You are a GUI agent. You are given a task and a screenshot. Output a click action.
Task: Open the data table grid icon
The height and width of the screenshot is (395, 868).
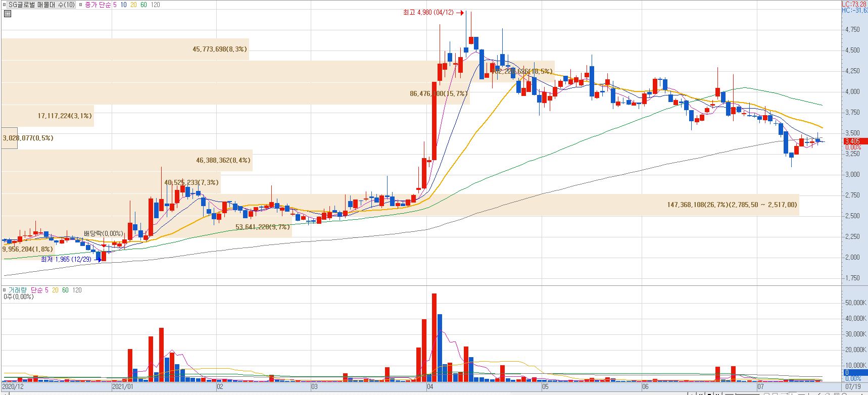(x=7, y=14)
